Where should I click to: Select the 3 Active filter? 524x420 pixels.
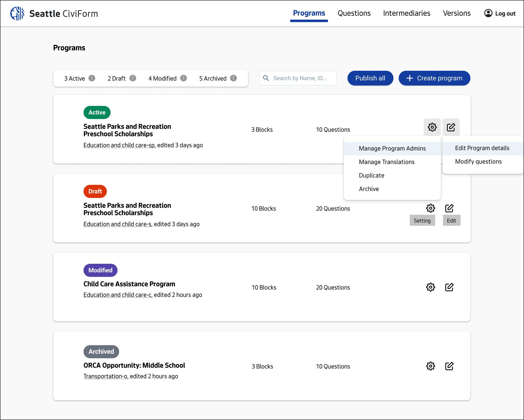pos(74,78)
